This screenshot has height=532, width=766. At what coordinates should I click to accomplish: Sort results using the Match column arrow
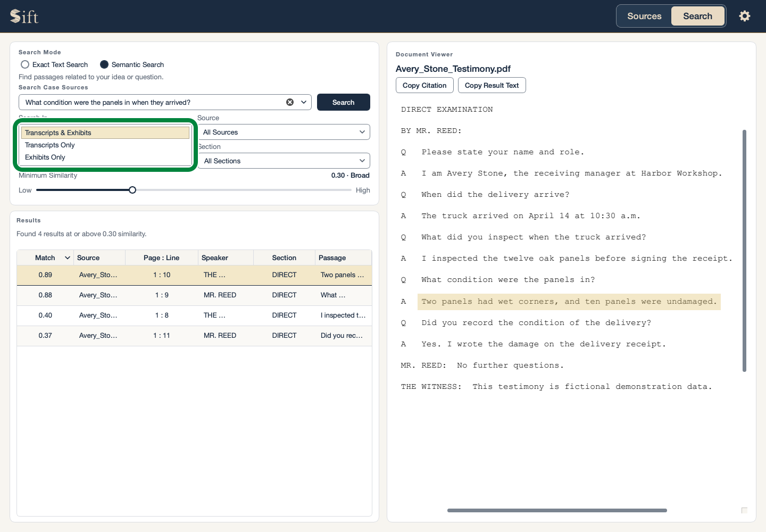click(68, 258)
